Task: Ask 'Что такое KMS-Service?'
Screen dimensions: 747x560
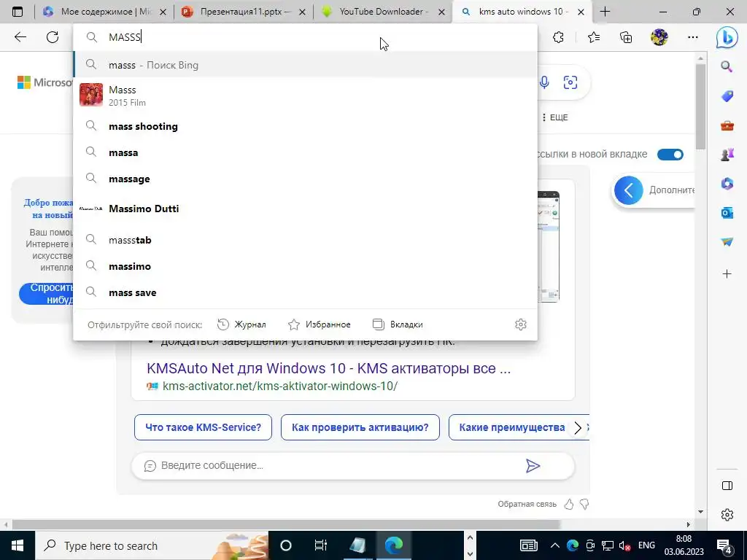Action: point(203,427)
